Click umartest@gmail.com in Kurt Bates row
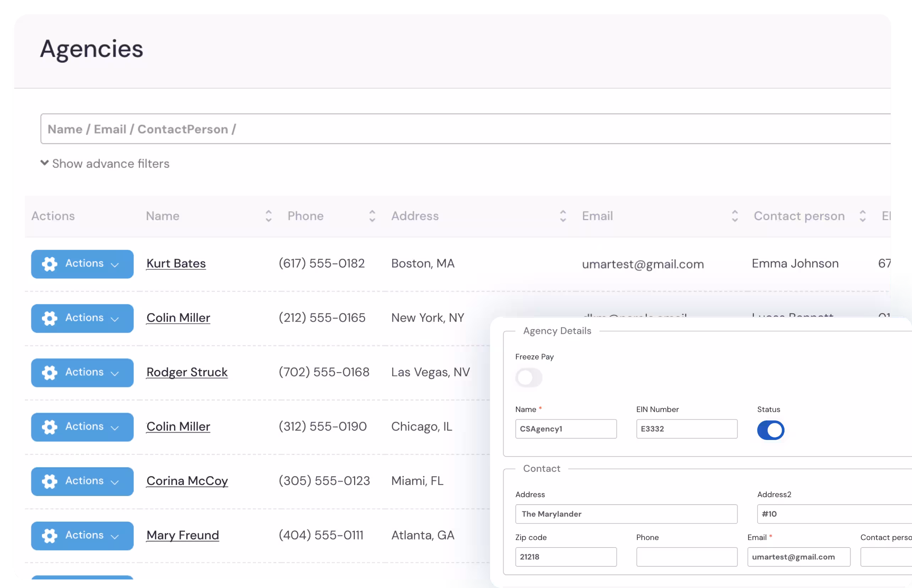 (643, 264)
